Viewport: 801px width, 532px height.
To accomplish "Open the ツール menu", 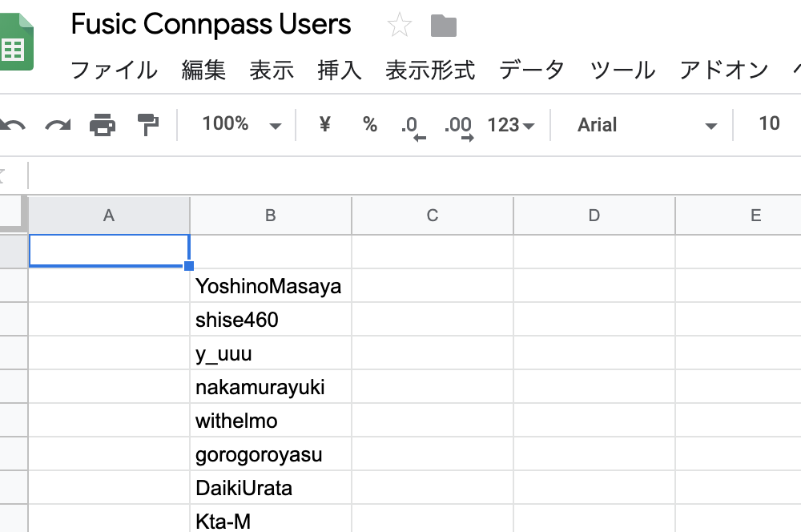I will [x=621, y=71].
